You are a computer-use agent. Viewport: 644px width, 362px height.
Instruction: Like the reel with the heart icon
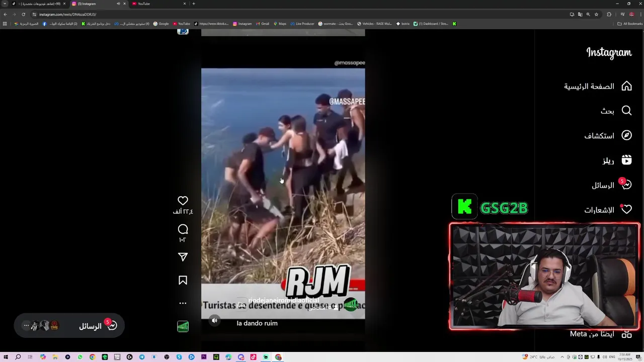click(183, 201)
